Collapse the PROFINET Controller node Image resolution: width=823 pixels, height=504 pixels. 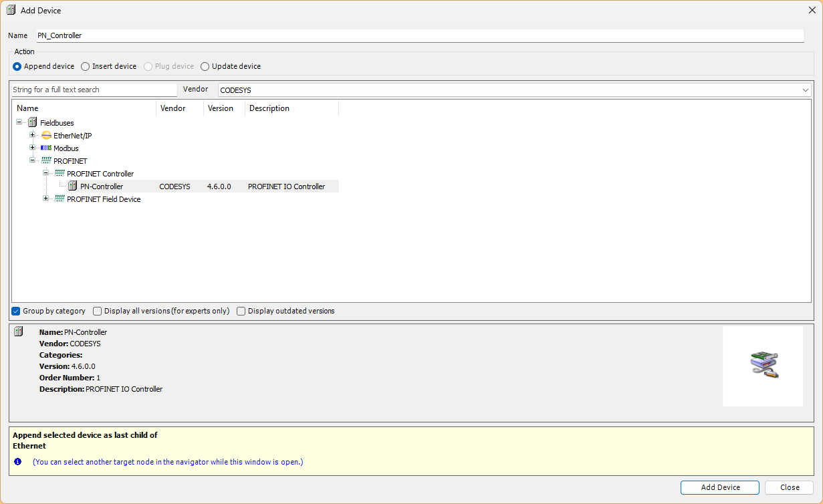point(45,174)
